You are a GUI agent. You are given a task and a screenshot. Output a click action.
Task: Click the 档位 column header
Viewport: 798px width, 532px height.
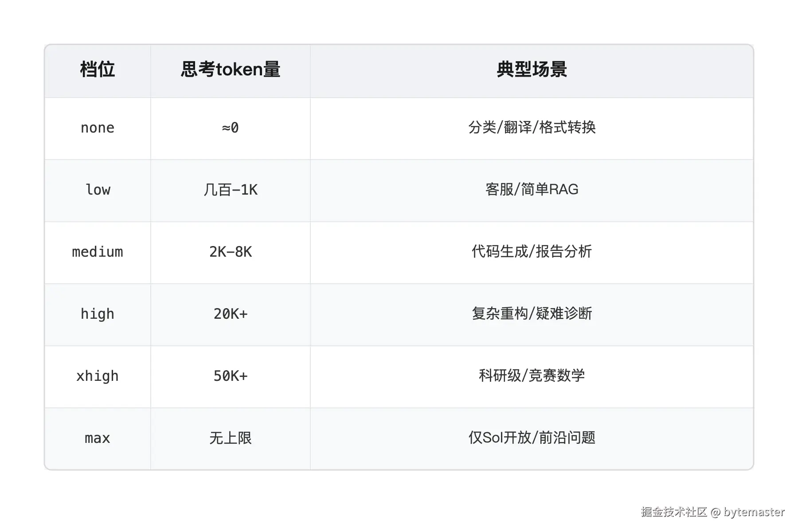pyautogui.click(x=98, y=70)
